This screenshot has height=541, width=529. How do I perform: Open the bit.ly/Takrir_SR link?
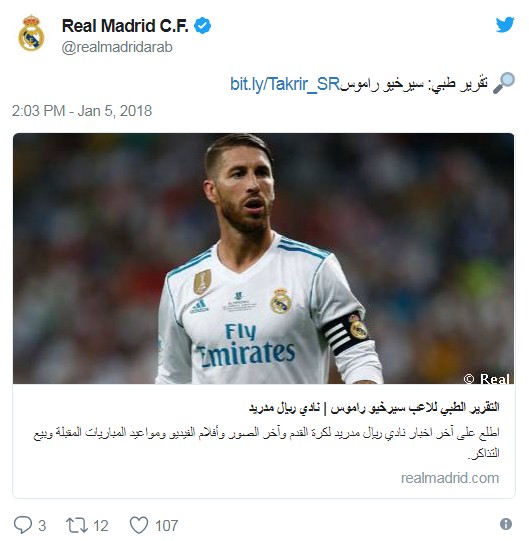point(285,84)
